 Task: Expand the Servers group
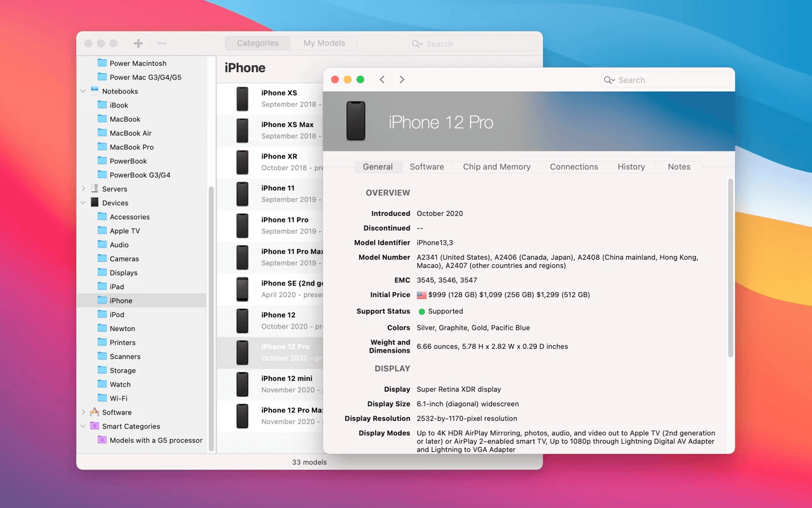coord(83,189)
